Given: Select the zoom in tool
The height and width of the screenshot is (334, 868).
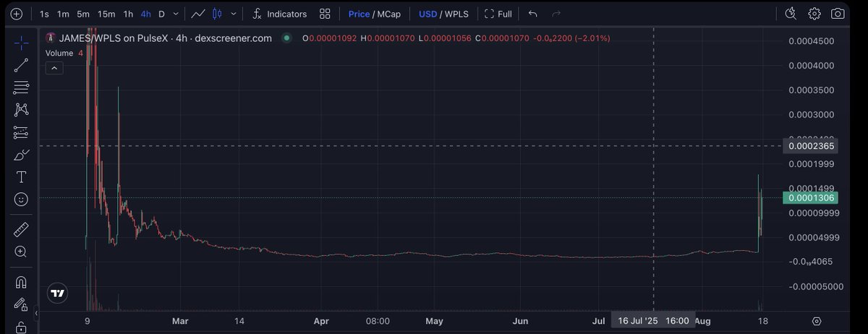Looking at the screenshot, I should click(22, 252).
